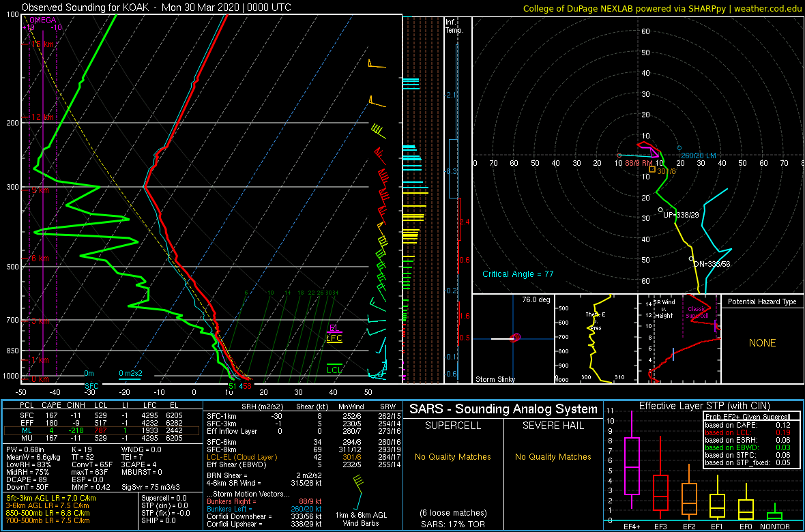Click the 'Potential Hazard Type' header
This screenshot has height=532, width=805.
tap(762, 301)
